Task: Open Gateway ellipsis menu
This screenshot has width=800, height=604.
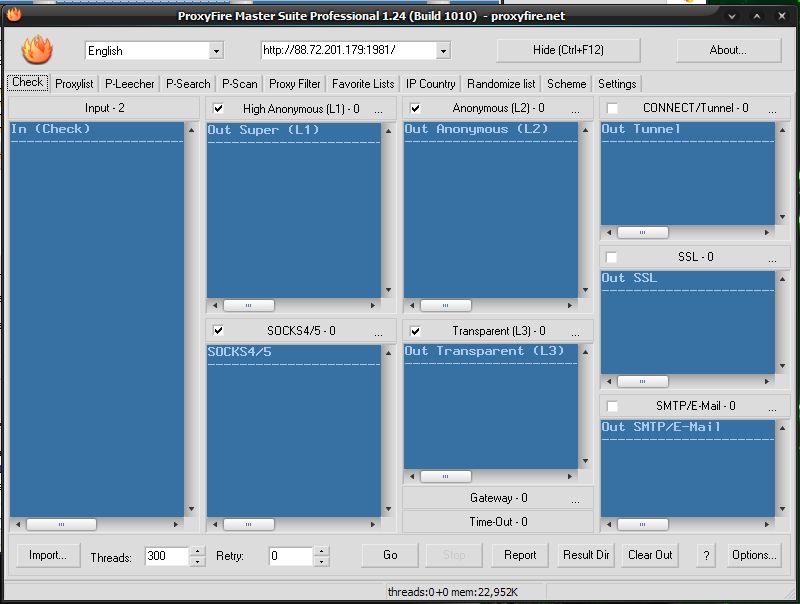Action: pyautogui.click(x=575, y=500)
